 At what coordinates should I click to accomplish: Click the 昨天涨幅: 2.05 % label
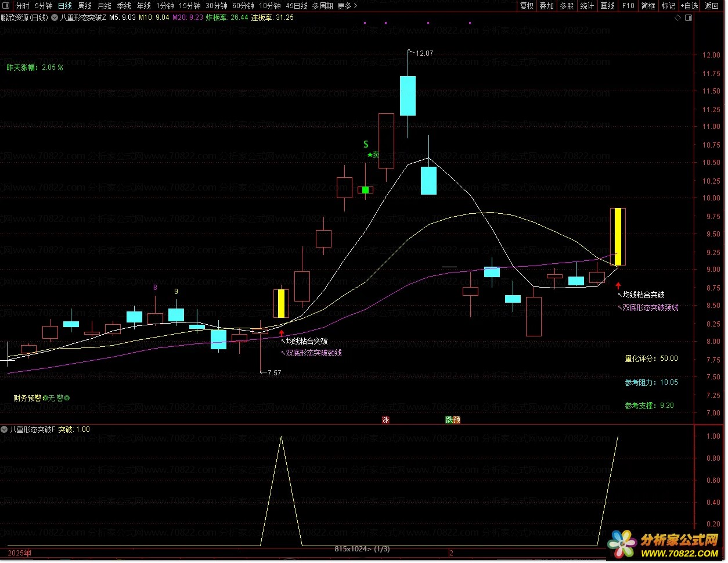coord(35,67)
